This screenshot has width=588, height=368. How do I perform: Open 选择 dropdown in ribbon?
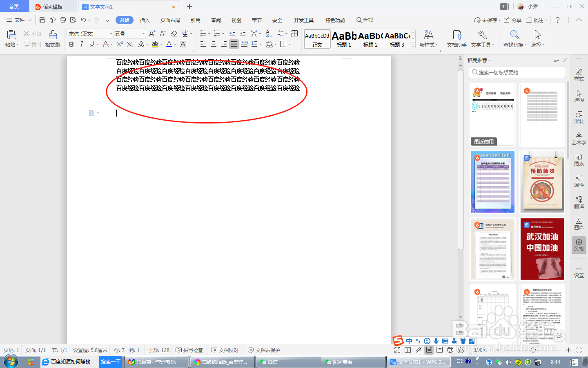[x=538, y=39]
